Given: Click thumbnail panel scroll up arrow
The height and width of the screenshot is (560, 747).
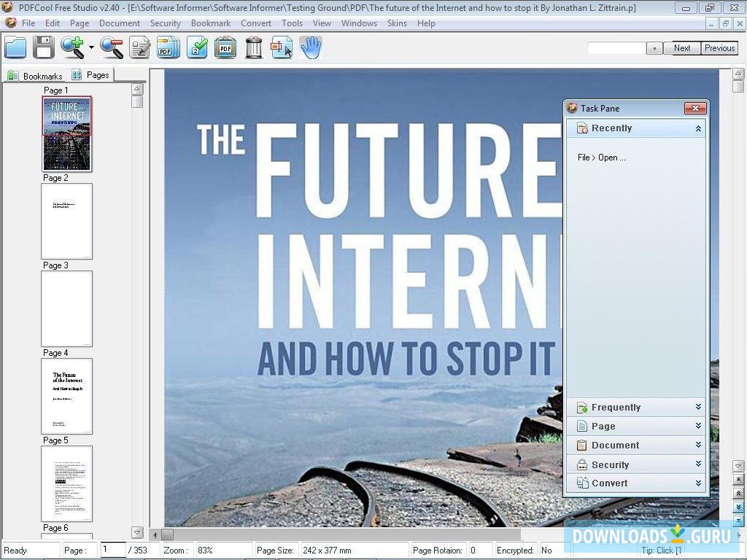Looking at the screenshot, I should pos(137,89).
